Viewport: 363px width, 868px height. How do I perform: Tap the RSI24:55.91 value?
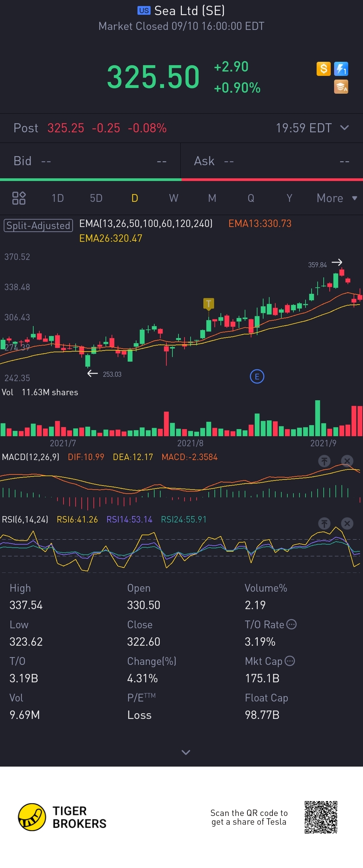[x=184, y=519]
